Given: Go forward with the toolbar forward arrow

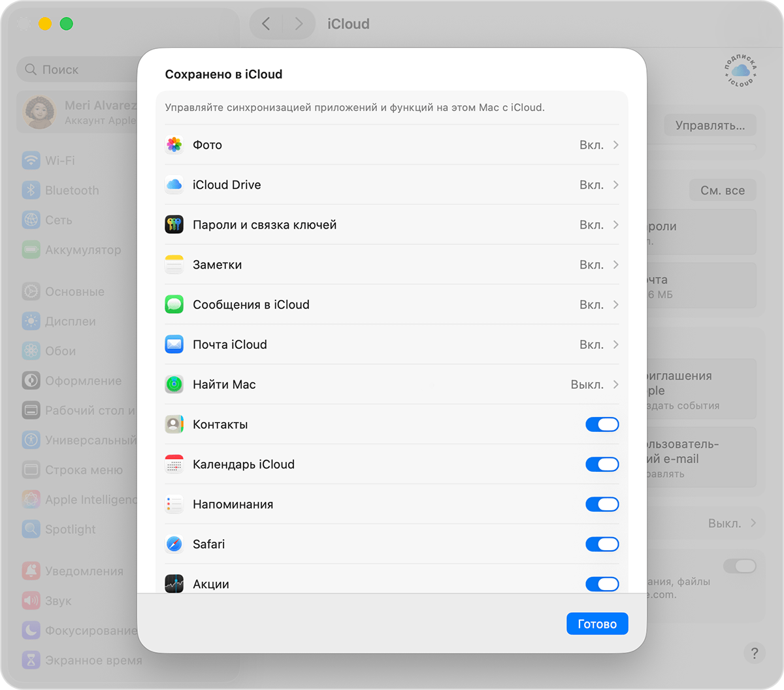Looking at the screenshot, I should coord(299,24).
